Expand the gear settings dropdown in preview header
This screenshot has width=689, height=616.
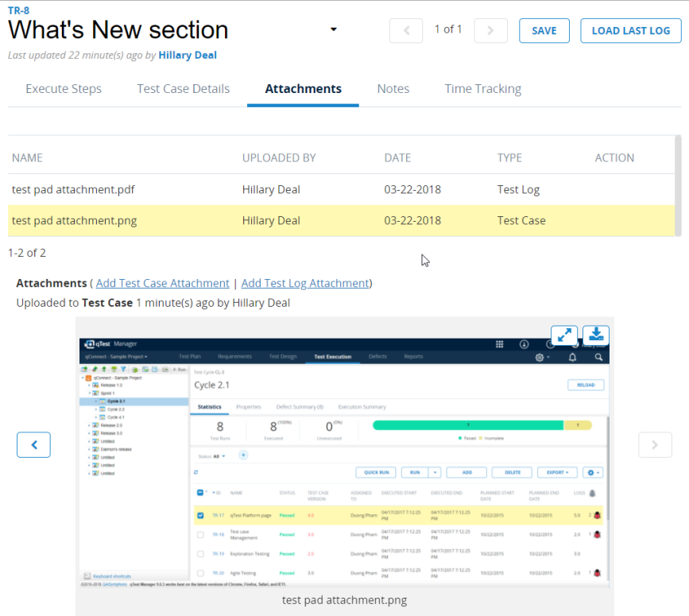543,358
